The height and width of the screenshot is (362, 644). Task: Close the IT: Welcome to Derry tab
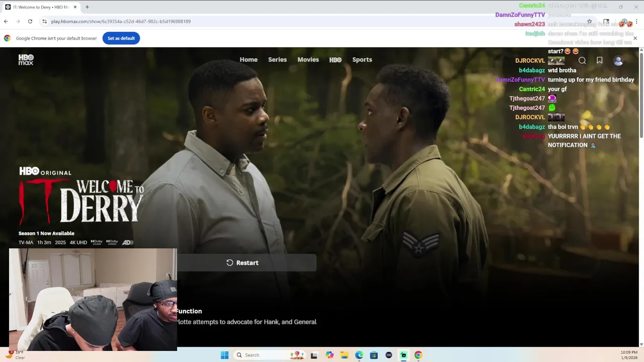click(75, 7)
